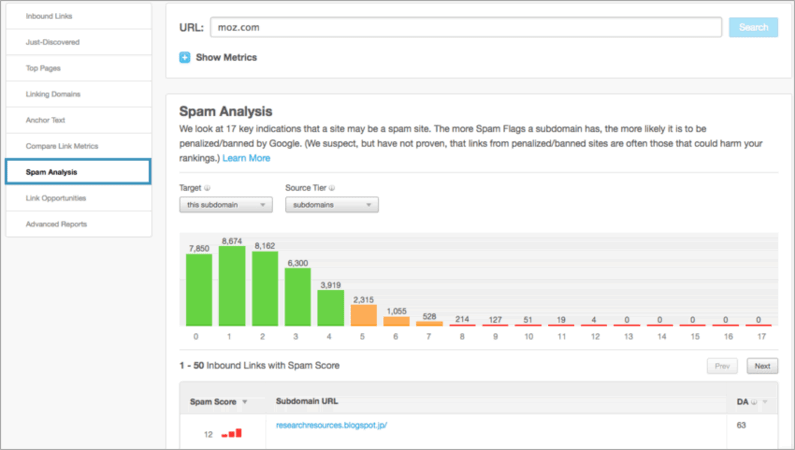Open Linking Domains report
The image size is (795, 450).
coord(53,94)
